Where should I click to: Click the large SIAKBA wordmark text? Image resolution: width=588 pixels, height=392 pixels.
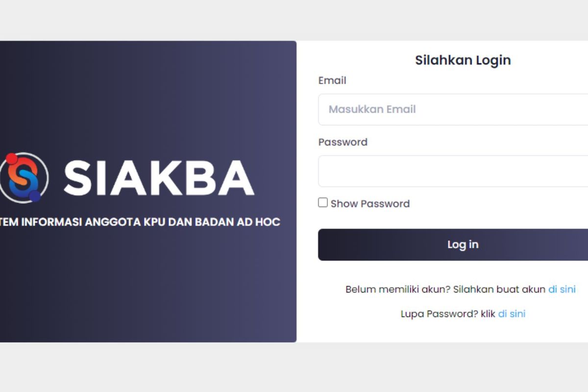[159, 177]
